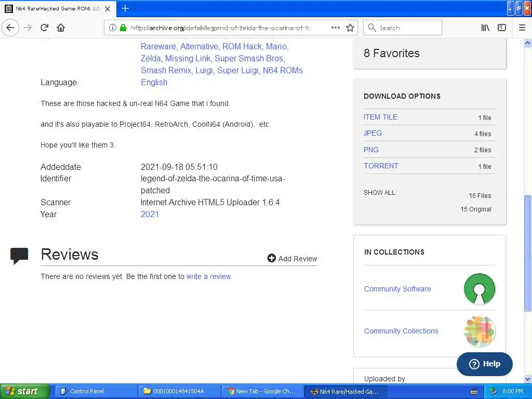This screenshot has height=399, width=532.
Task: Open the Community Collections thumbnail image
Action: (x=480, y=331)
